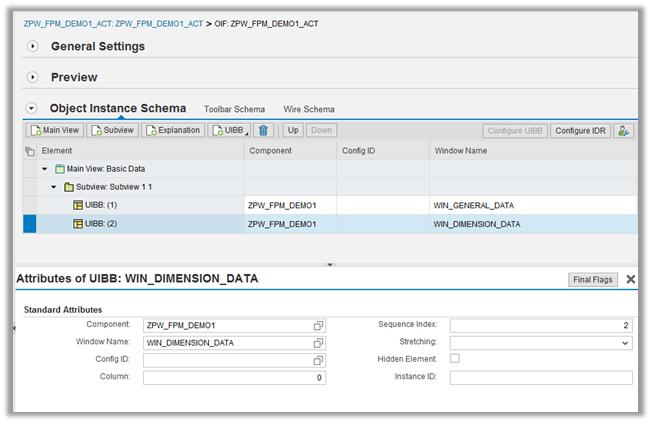Click the Main View folder icon
Image resolution: width=651 pixels, height=423 pixels.
[x=60, y=169]
